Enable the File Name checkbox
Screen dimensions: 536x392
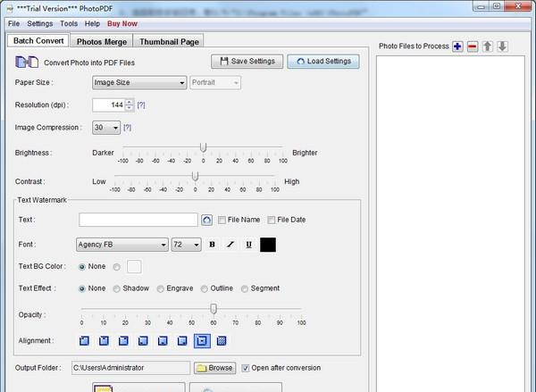tap(222, 220)
